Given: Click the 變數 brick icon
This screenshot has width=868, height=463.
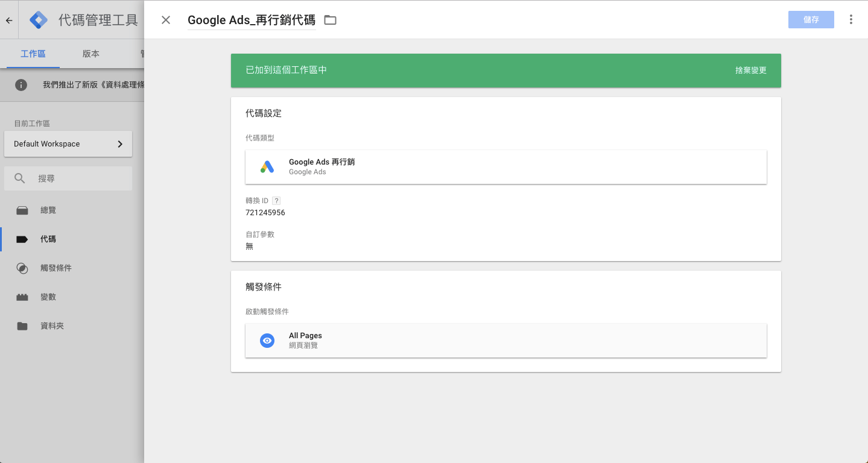Looking at the screenshot, I should coord(22,297).
